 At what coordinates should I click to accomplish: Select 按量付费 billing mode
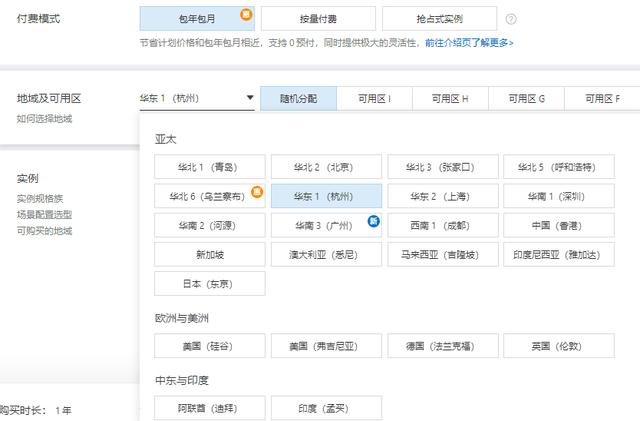318,19
